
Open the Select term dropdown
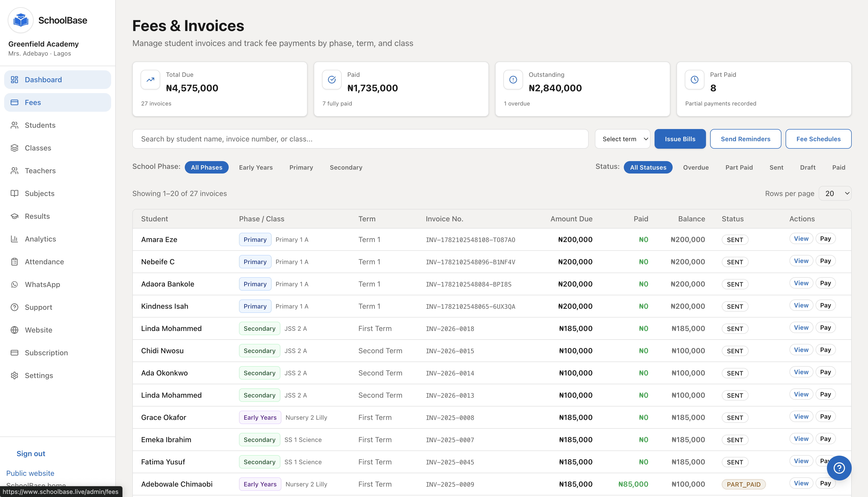(x=623, y=139)
